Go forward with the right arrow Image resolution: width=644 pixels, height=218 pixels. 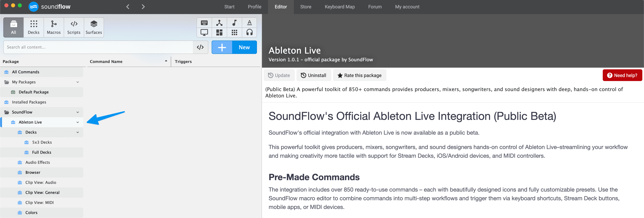point(143,7)
